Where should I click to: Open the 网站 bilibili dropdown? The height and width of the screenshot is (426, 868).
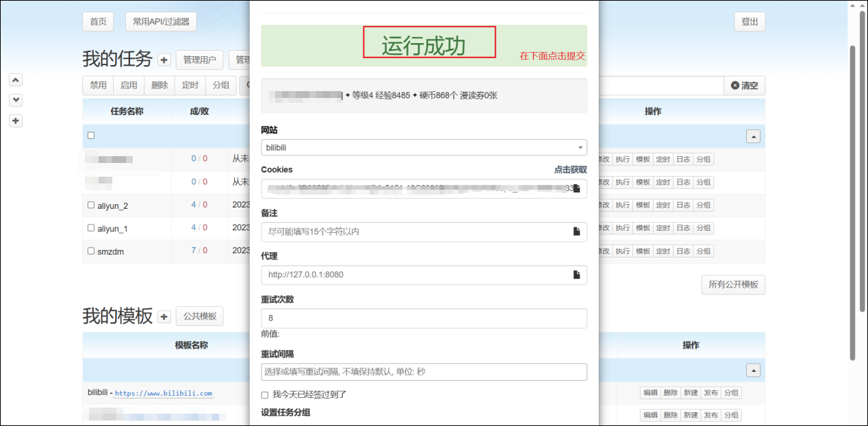(424, 147)
